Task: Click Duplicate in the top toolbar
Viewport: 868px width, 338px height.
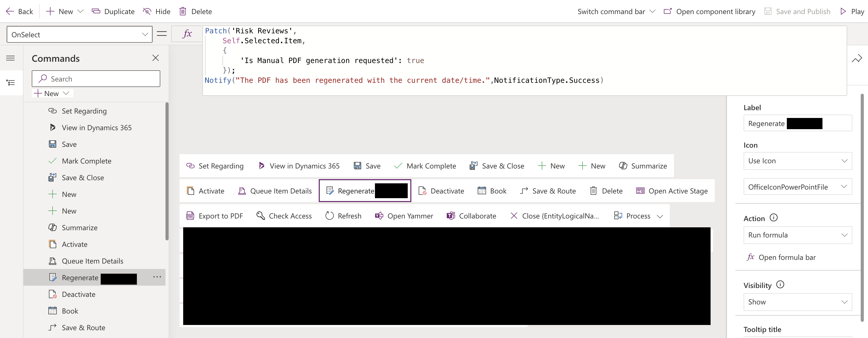Action: [113, 11]
